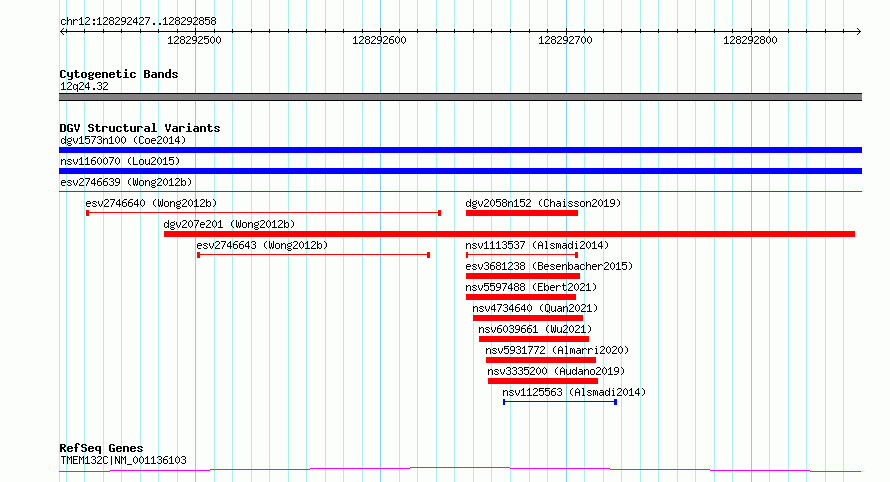890x482 pixels.
Task: Click the dgv207e201 long red variant bar
Action: click(x=509, y=234)
